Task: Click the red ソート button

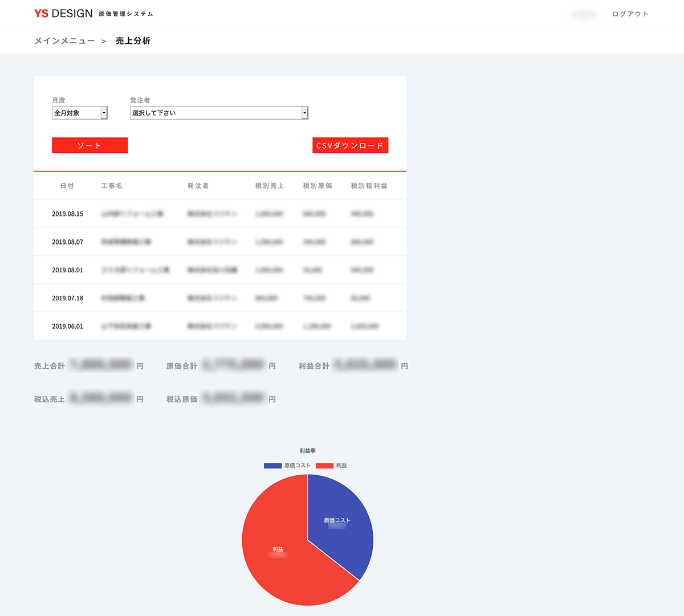Action: [x=89, y=145]
